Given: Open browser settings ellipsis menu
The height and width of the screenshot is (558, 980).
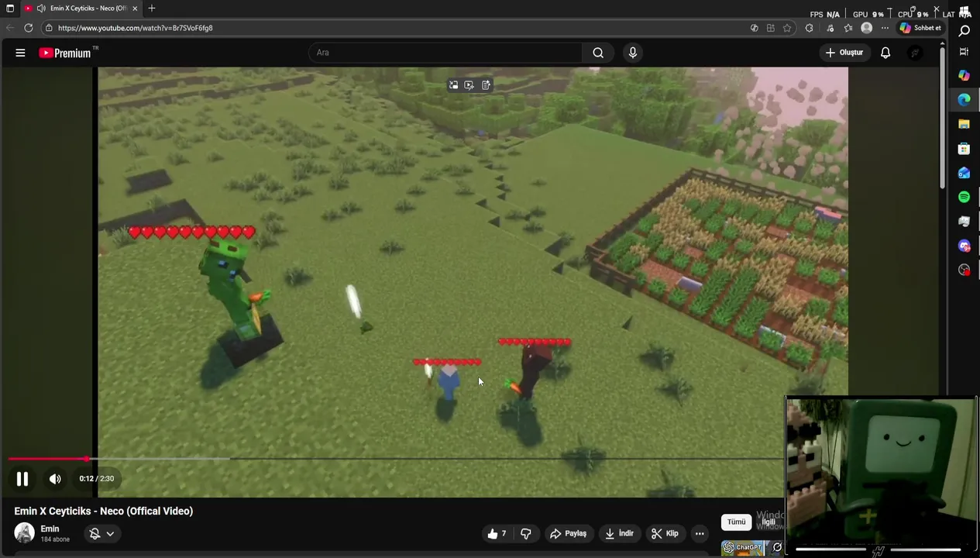Looking at the screenshot, I should [x=885, y=28].
